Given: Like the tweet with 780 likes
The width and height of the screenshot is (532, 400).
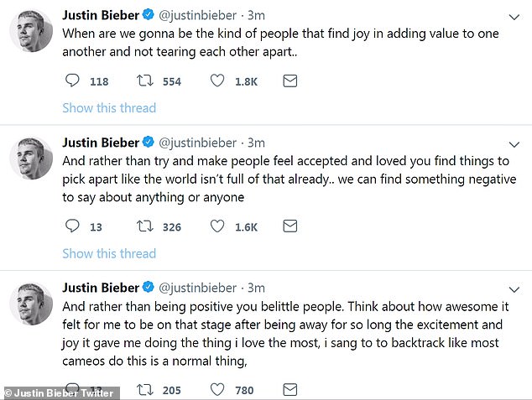Looking at the screenshot, I should coord(216,388).
